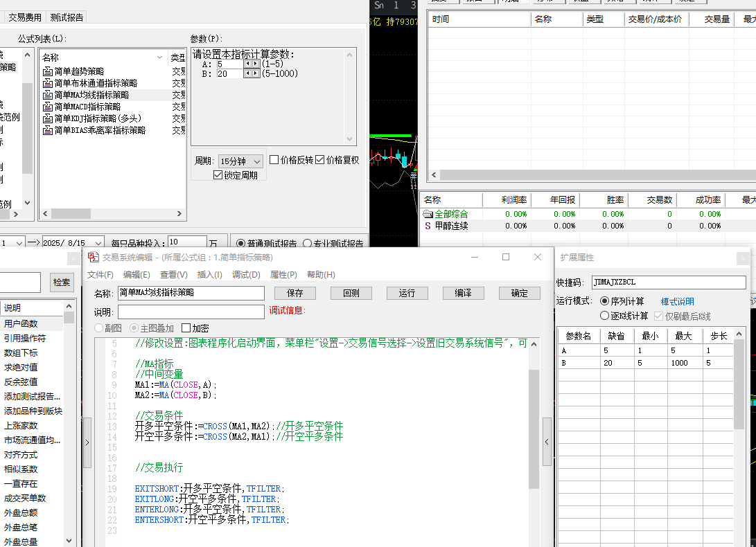
Task: Click the arrow handle beside 扩展属性 panel
Action: 547,442
